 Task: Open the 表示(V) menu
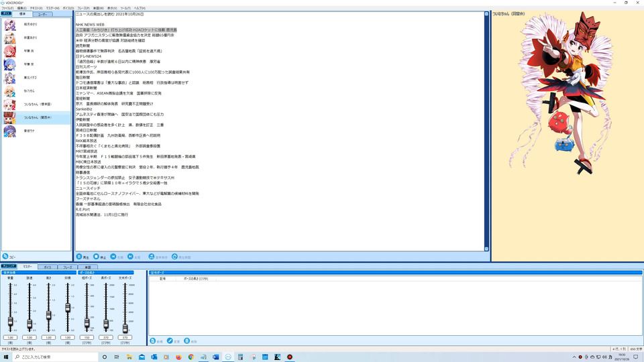(112, 8)
